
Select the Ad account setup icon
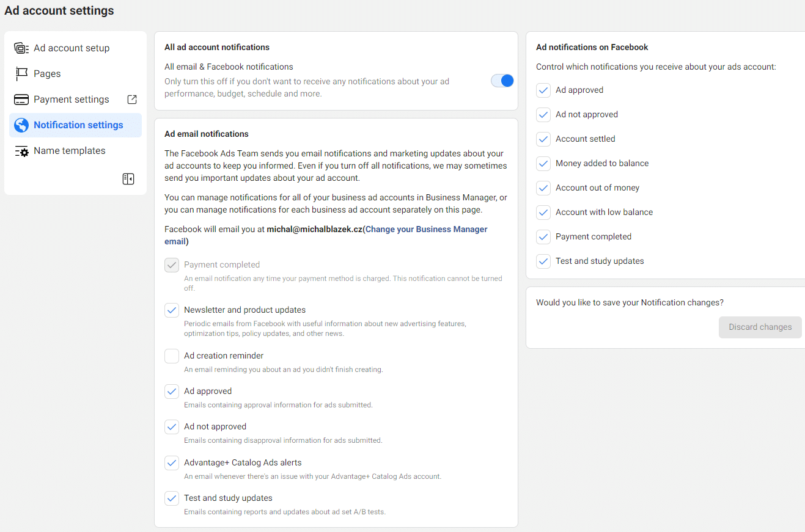coord(21,48)
